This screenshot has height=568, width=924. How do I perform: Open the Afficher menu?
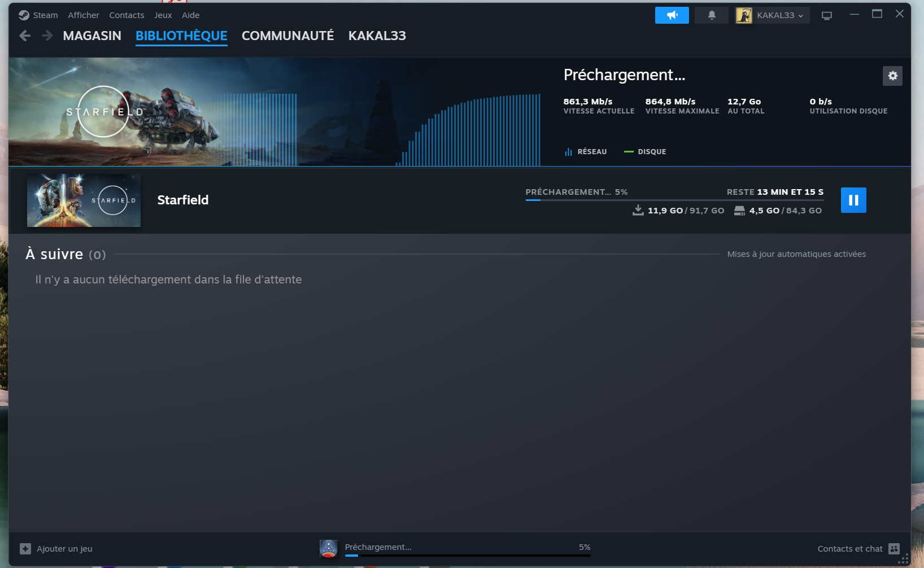click(84, 15)
